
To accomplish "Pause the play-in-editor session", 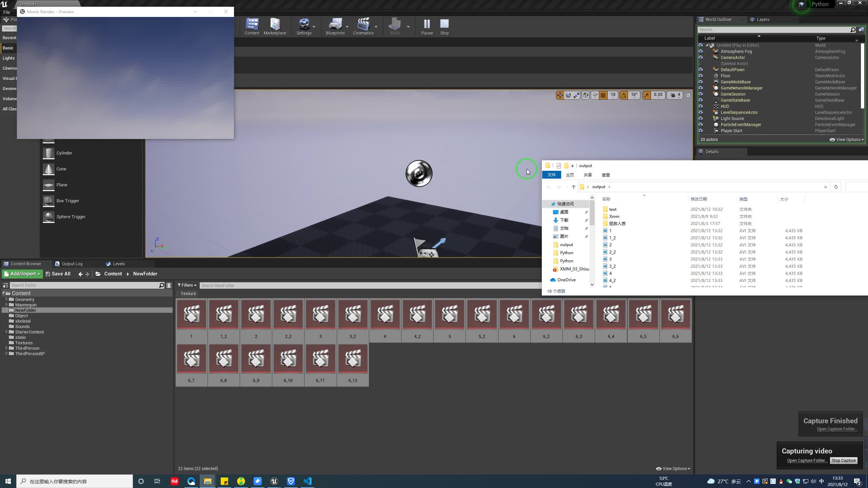I will point(427,26).
